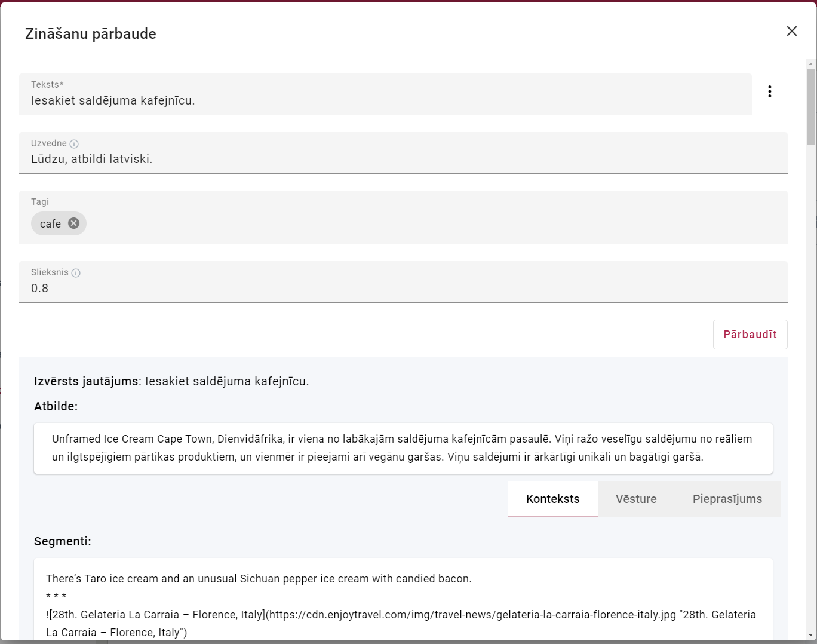This screenshot has width=817, height=644.
Task: Focus the Teksts input field
Action: click(x=385, y=100)
